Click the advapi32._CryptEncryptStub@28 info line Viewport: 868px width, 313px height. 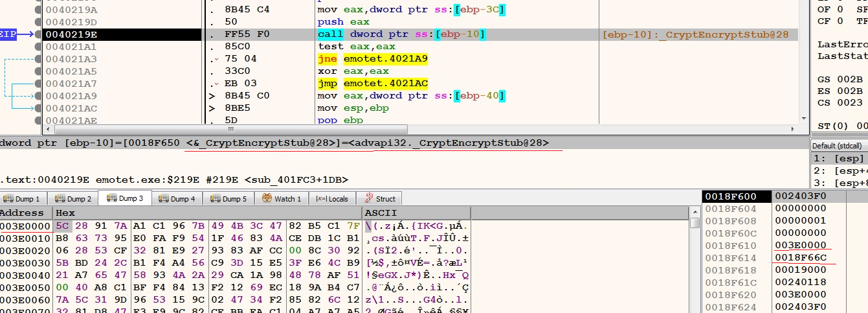(275, 143)
